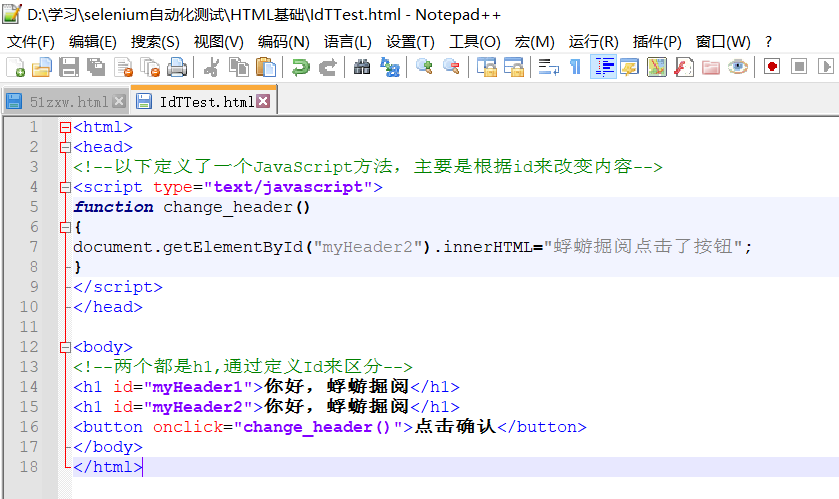Image resolution: width=839 pixels, height=499 pixels.
Task: Collapse the head fold on line 2
Action: 65,147
